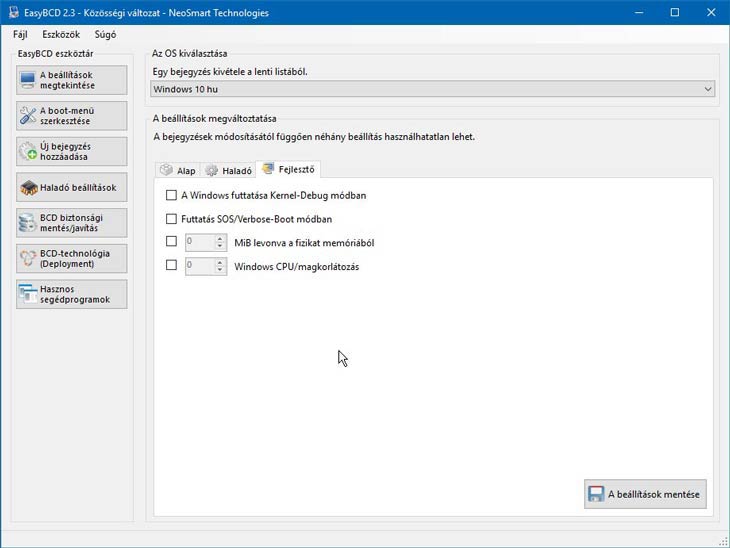
Task: Click the tools icon for A boot-menü szerkesztése
Action: coord(28,116)
